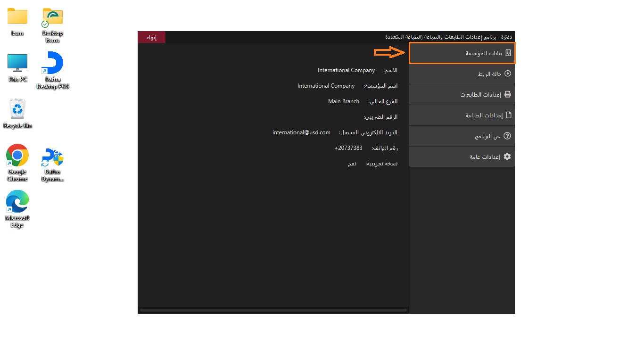This screenshot has height=337, width=644.
Task: Open the Izam folder on desktop
Action: tap(17, 22)
